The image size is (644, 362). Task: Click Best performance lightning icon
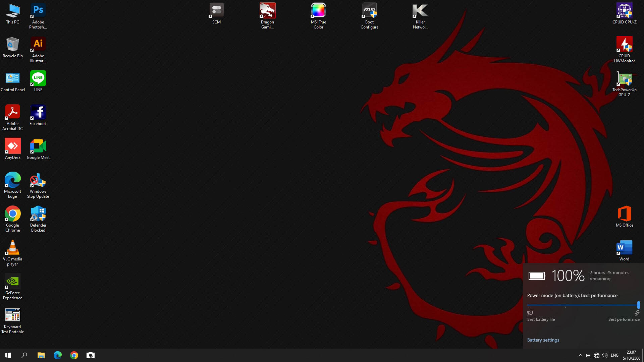(x=637, y=313)
